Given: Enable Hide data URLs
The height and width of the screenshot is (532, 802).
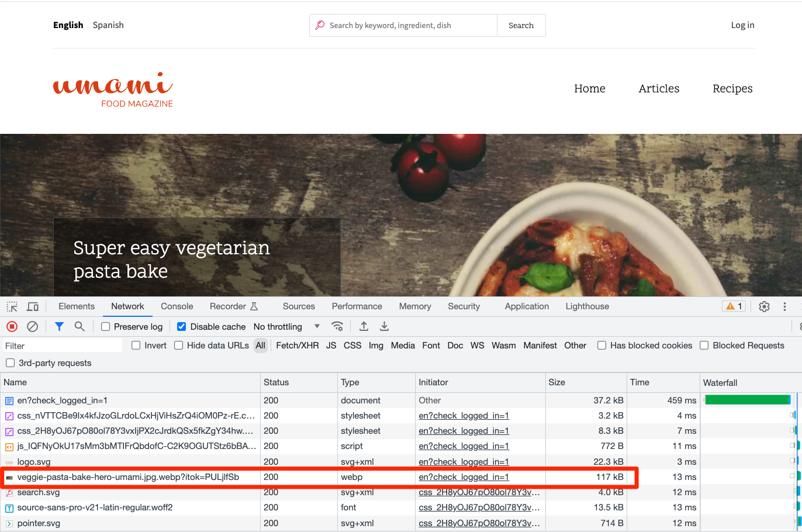Looking at the screenshot, I should [x=178, y=345].
